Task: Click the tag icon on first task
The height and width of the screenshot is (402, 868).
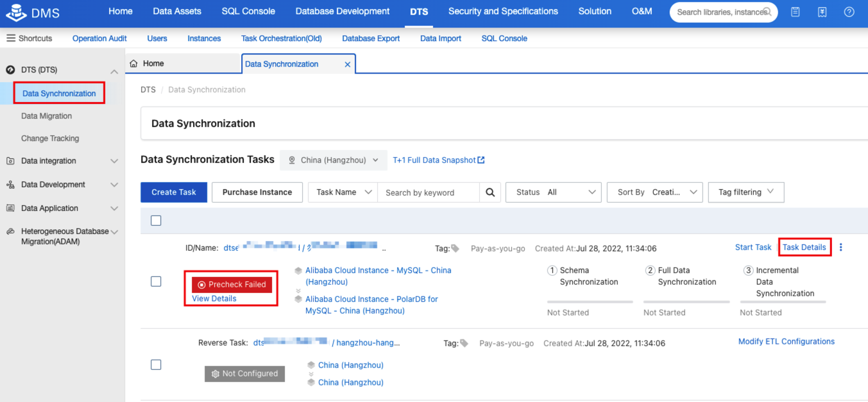Action: (x=455, y=248)
